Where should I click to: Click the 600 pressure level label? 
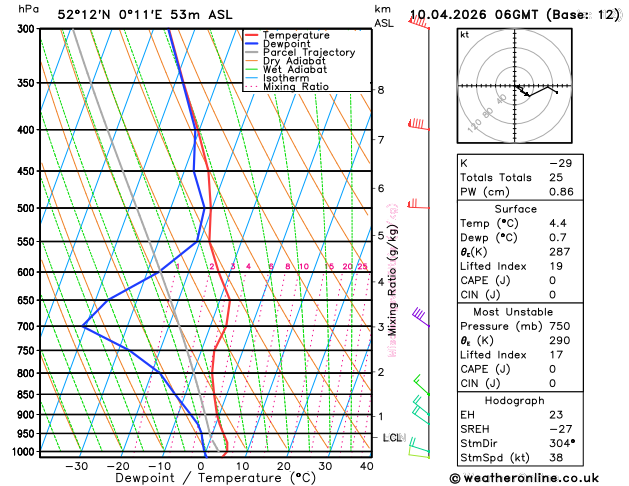pos(28,272)
